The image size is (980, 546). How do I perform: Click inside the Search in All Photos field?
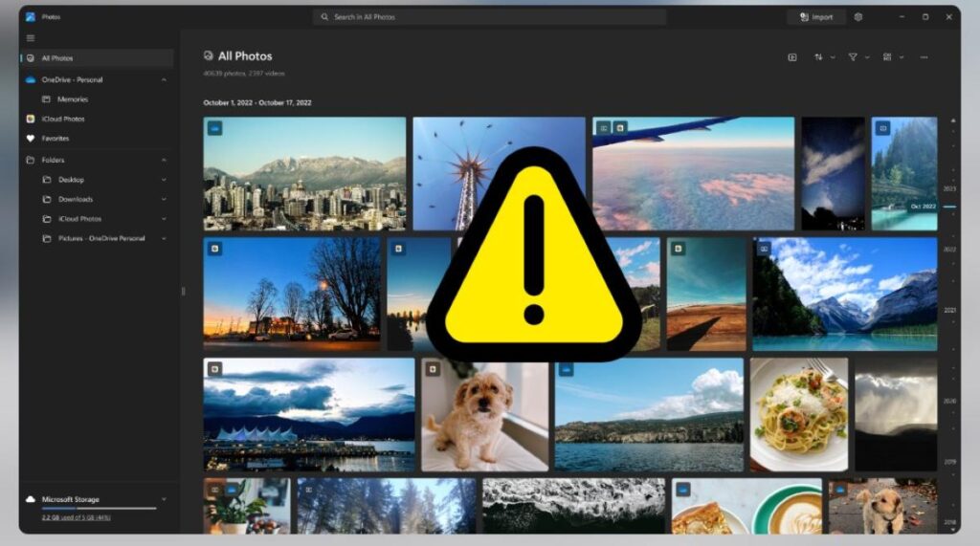[489, 17]
